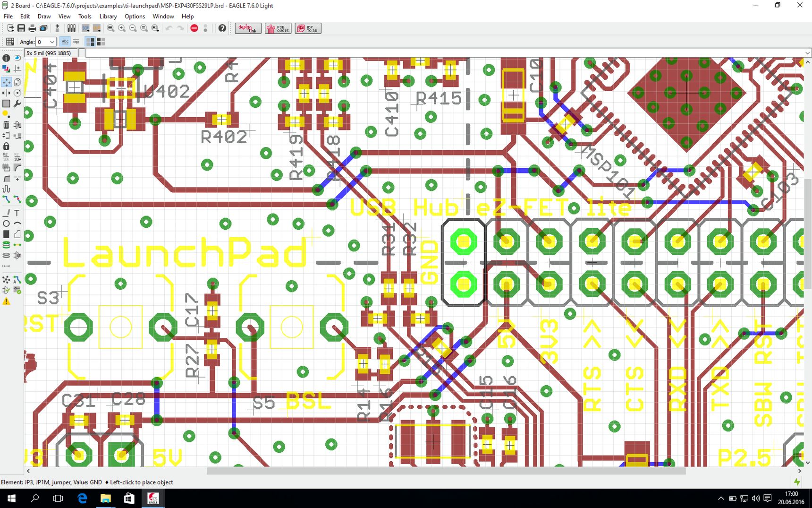Run a ULP program icon
Image resolution: width=812 pixels, height=508 pixels.
(x=97, y=28)
